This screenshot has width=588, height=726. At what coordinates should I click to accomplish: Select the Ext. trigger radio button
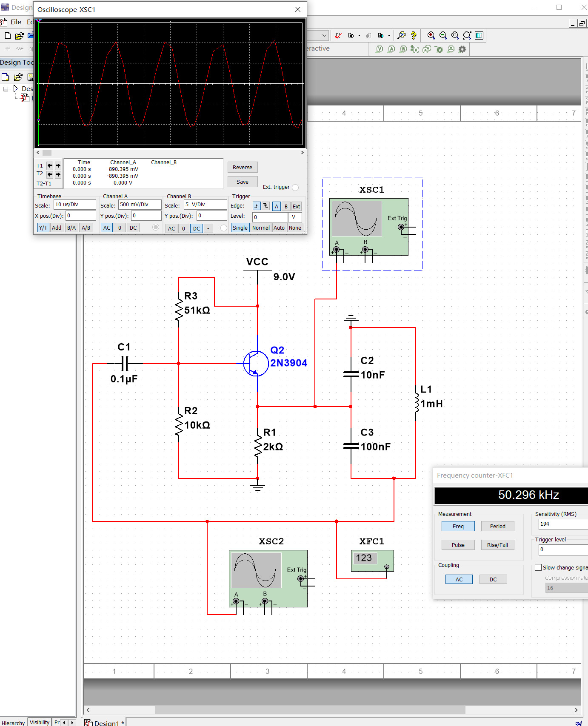(x=295, y=187)
